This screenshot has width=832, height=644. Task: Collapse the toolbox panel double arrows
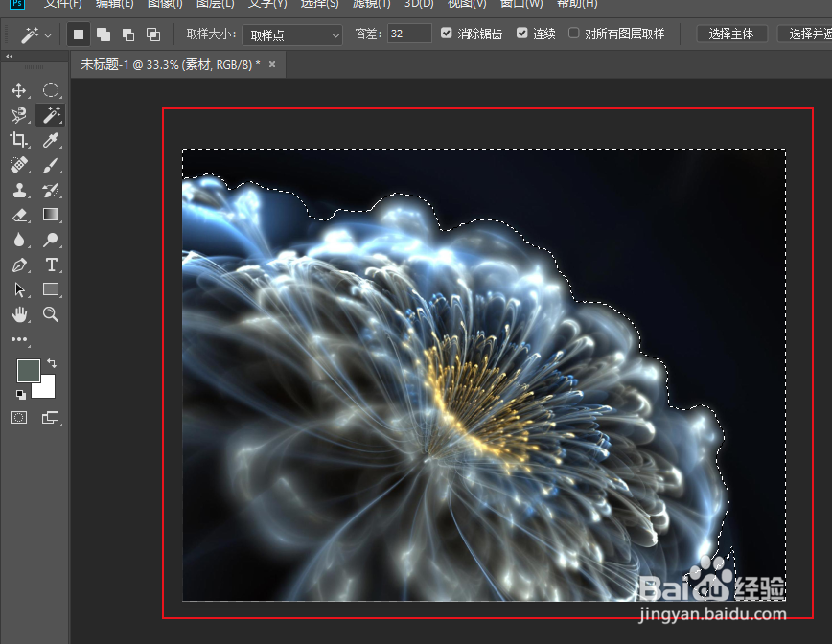tap(9, 56)
